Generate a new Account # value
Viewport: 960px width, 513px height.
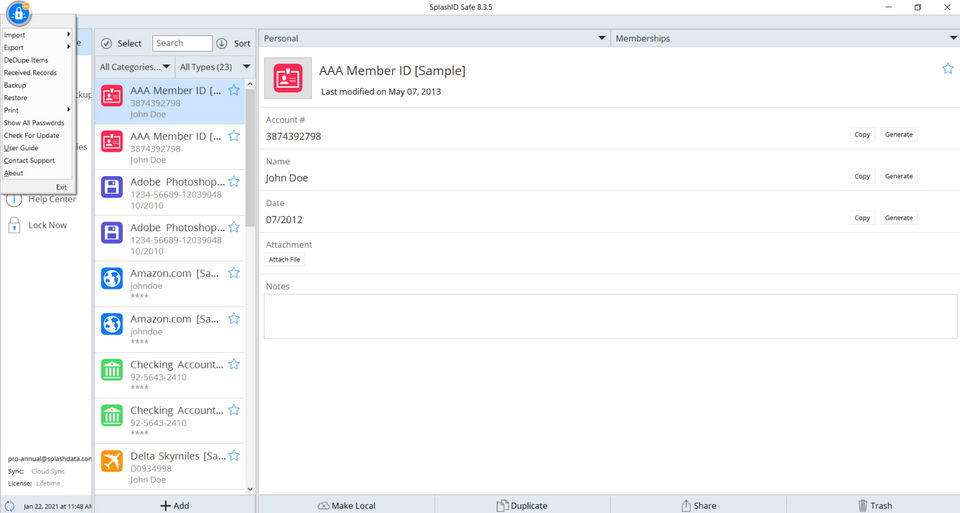coord(899,135)
